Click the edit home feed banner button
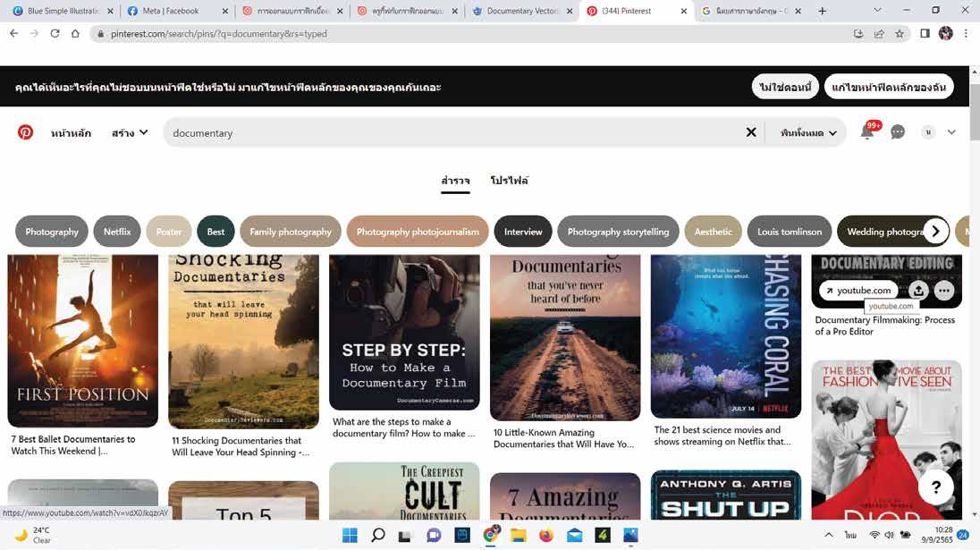 coord(889,86)
